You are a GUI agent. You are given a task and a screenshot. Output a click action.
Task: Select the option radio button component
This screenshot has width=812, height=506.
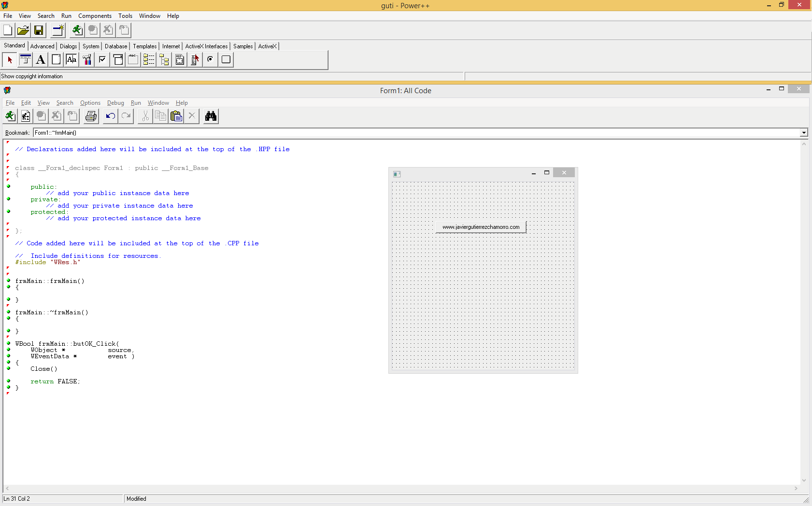[x=211, y=60]
